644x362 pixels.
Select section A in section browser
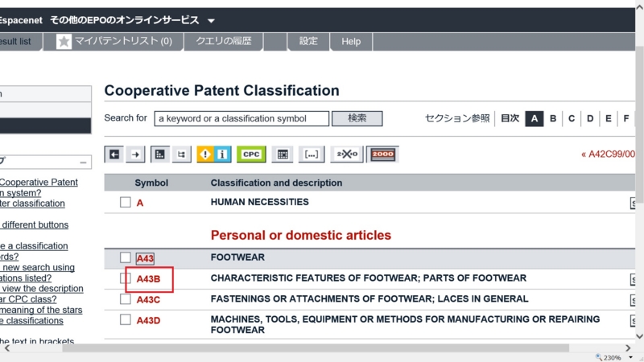(534, 118)
